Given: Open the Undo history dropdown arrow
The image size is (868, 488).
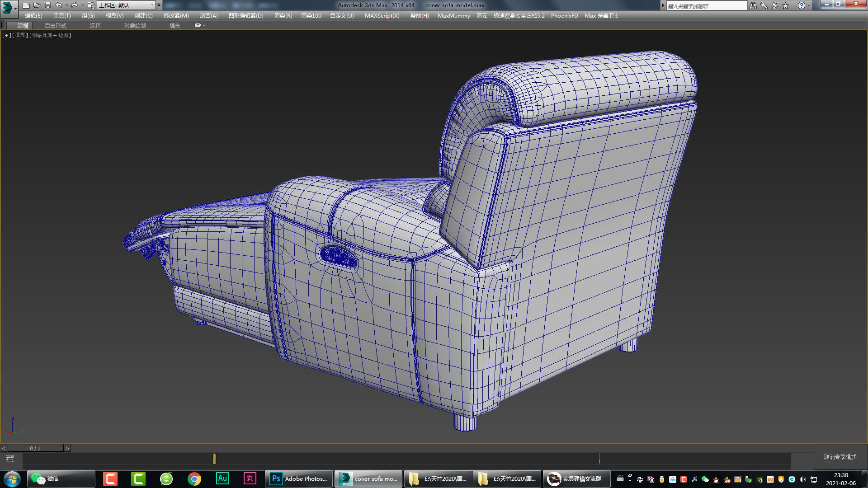Looking at the screenshot, I should [x=66, y=5].
